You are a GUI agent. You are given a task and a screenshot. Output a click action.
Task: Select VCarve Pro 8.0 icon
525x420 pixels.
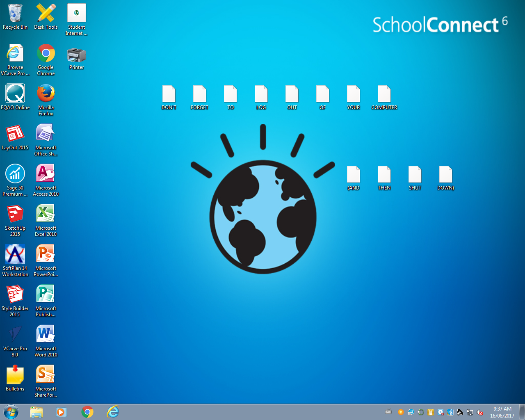[x=15, y=341]
